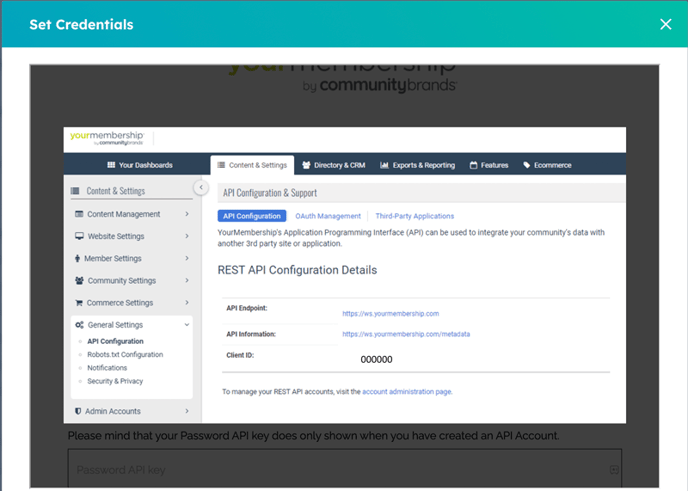Viewport: 688px width, 491px height.
Task: Open Directory & CRM tab
Action: click(x=334, y=165)
